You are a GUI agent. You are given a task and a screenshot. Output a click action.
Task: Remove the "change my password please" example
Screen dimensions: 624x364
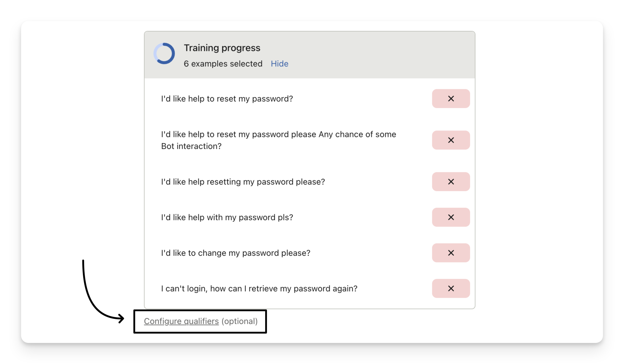[x=451, y=253]
